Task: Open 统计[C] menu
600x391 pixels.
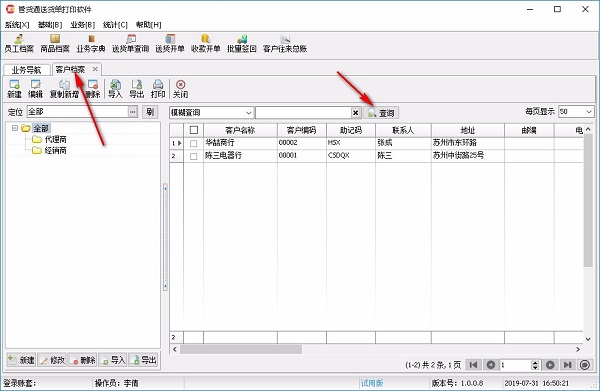Action: click(115, 25)
